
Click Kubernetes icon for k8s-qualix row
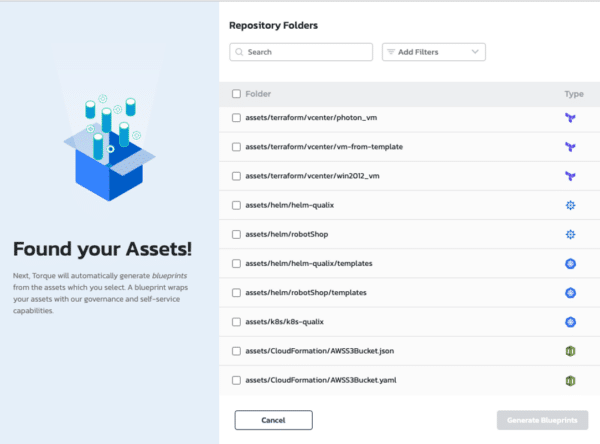pyautogui.click(x=570, y=322)
